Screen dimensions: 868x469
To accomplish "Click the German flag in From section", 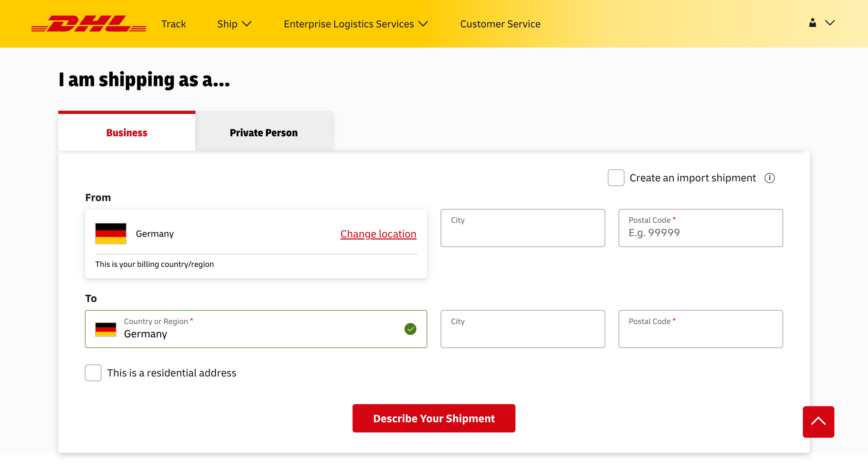I will [111, 233].
